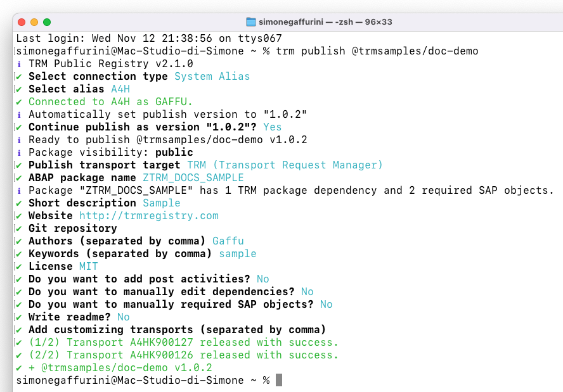The image size is (563, 392).
Task: Click 'Add customizing transports (separated by comma)'
Action: (x=178, y=329)
